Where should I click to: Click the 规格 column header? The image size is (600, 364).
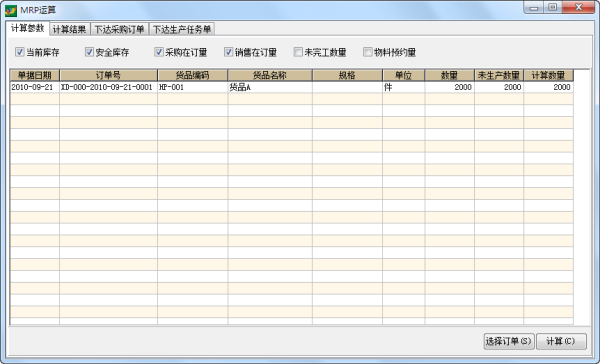347,75
